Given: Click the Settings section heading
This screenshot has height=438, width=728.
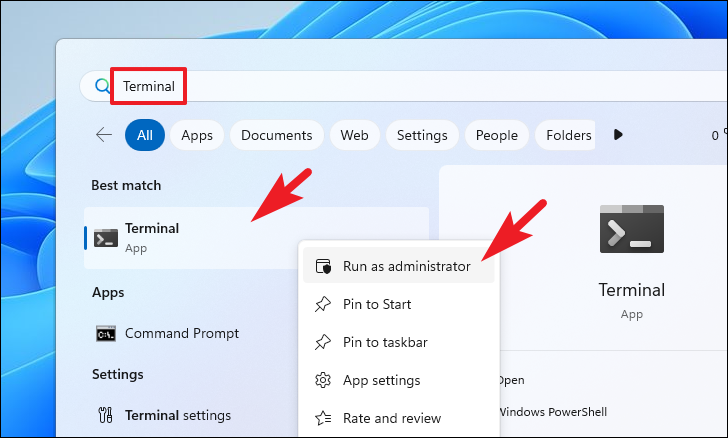Looking at the screenshot, I should coord(117,374).
